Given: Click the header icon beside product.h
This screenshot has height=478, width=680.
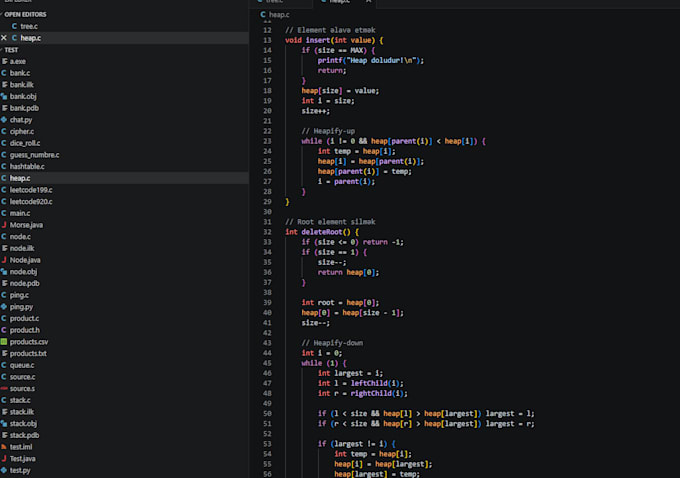Looking at the screenshot, I should coord(4,330).
